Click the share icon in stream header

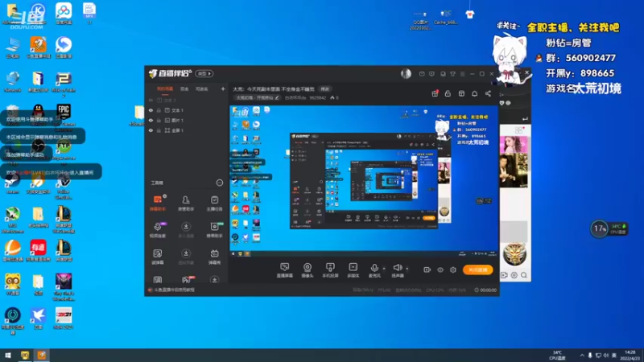pos(488,93)
